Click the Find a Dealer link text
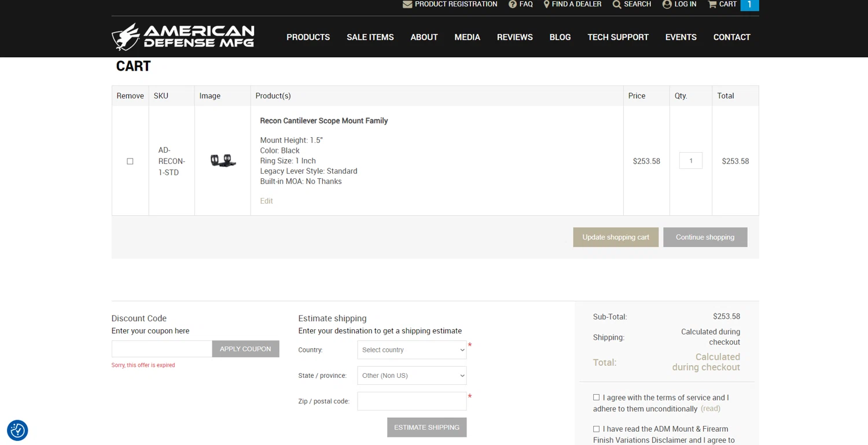Image resolution: width=868 pixels, height=445 pixels. coord(576,4)
